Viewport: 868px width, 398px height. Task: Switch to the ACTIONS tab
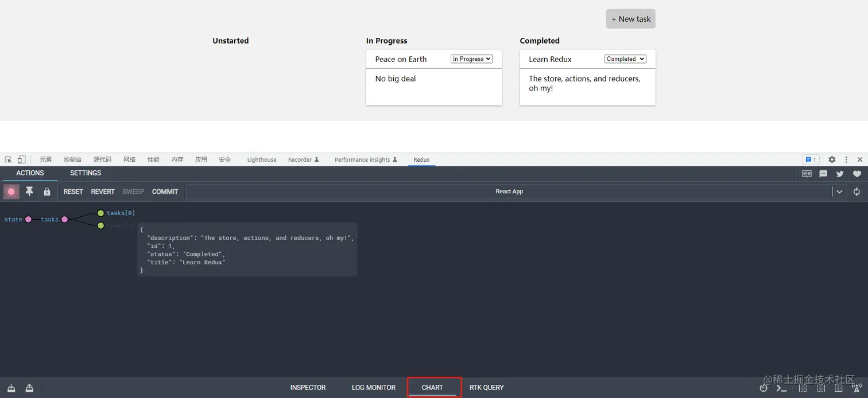[x=30, y=173]
